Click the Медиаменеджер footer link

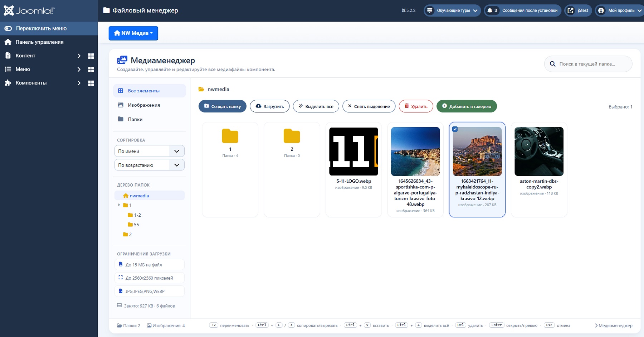[x=614, y=326]
